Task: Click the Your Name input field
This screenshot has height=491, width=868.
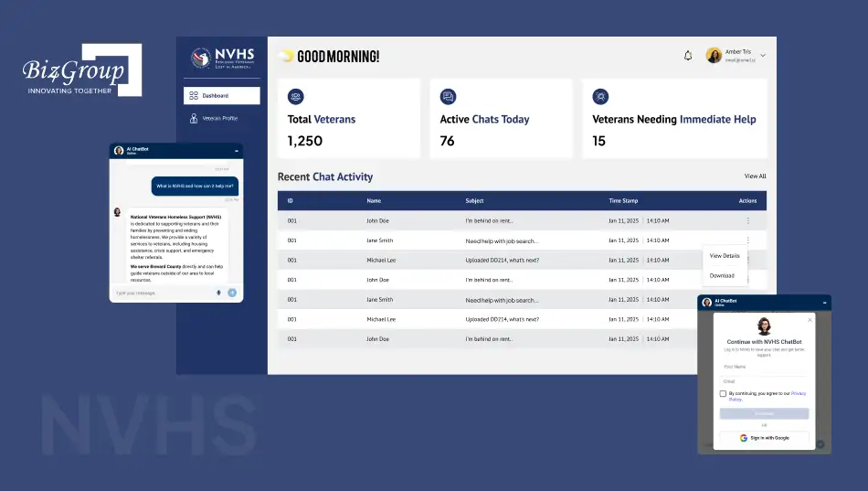Action: pos(764,368)
